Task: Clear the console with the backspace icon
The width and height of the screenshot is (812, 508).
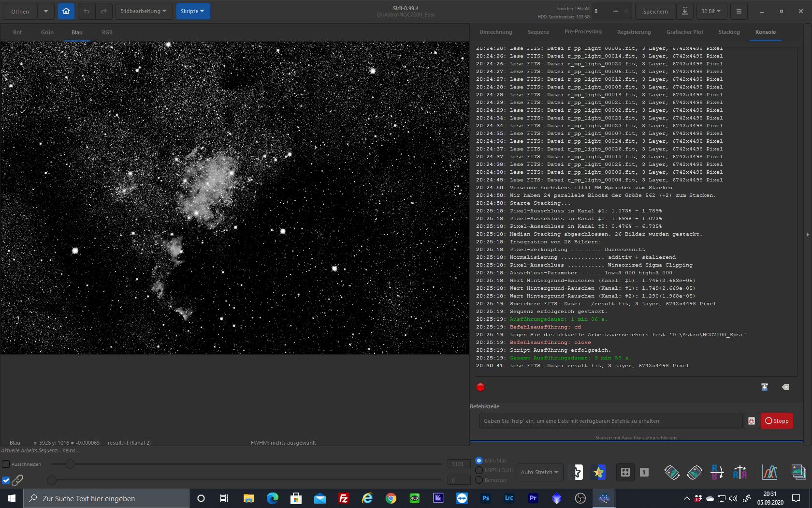Action: point(785,387)
